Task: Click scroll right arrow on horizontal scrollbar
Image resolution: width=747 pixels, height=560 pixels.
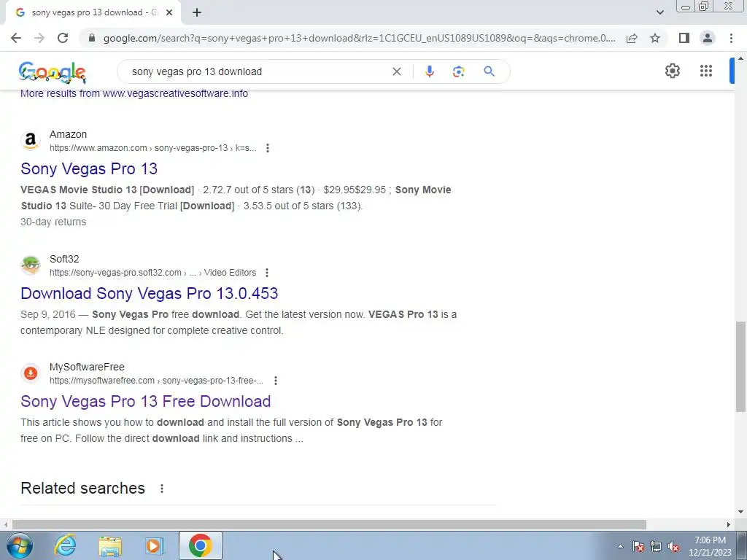Action: 729,524
